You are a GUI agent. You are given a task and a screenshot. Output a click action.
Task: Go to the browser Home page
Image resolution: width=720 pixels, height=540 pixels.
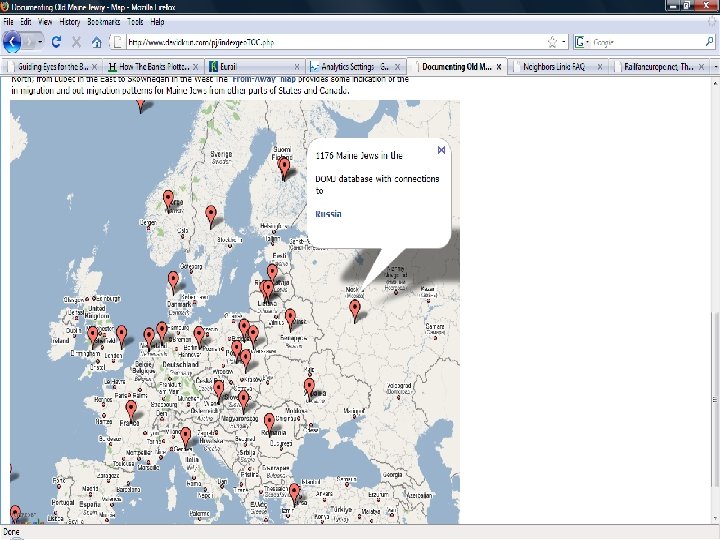[x=97, y=42]
